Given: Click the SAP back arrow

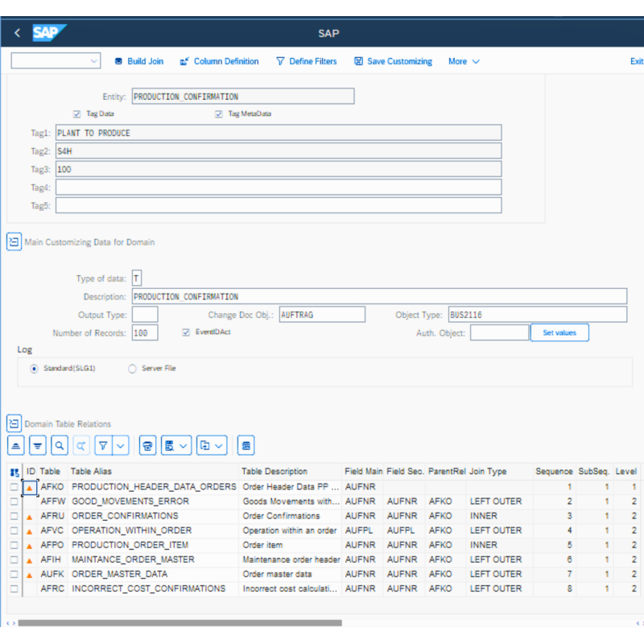Looking at the screenshot, I should click(18, 33).
